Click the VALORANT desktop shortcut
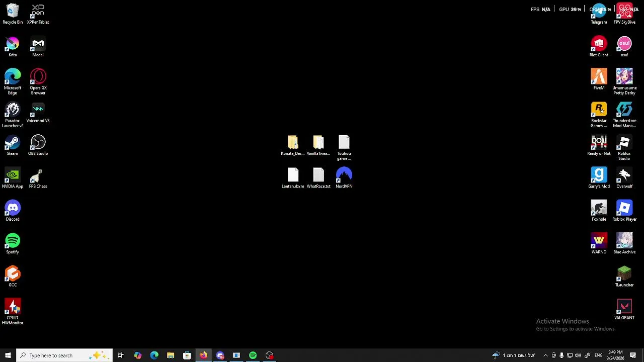The height and width of the screenshot is (362, 644). (x=624, y=309)
